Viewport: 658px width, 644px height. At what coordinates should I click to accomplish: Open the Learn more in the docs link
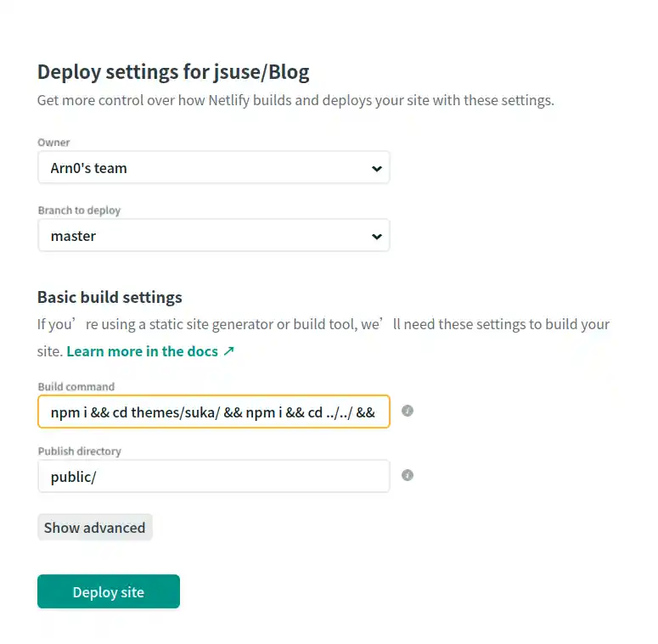(x=142, y=351)
